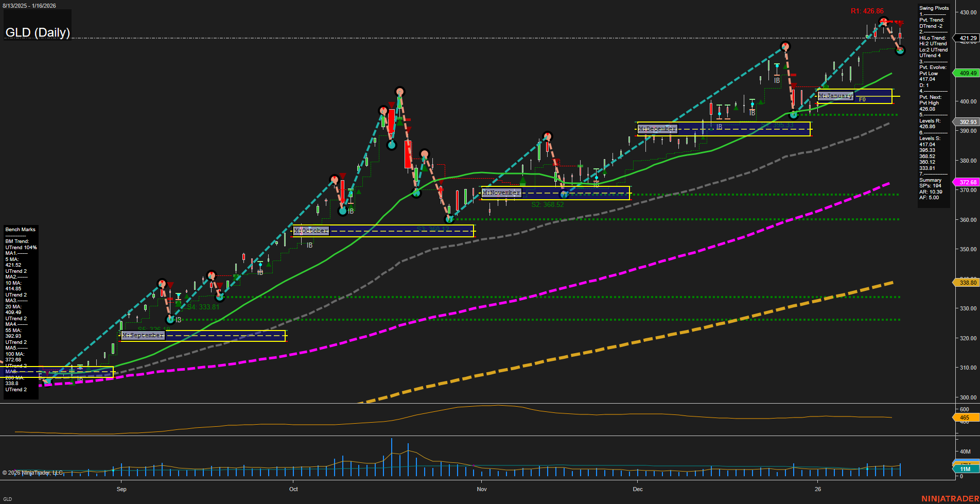Image resolution: width=980 pixels, height=504 pixels.
Task: Click the green 409.49 price axis marker
Action: [968, 73]
